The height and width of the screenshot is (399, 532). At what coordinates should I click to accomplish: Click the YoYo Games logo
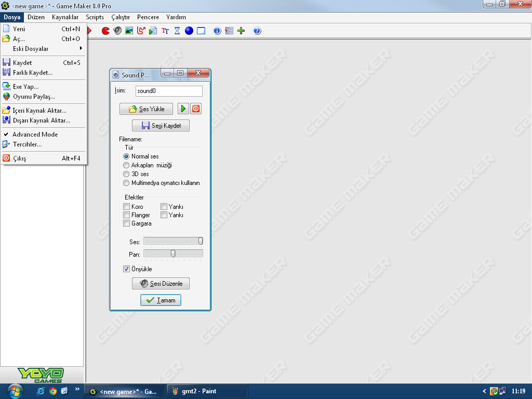(x=41, y=375)
